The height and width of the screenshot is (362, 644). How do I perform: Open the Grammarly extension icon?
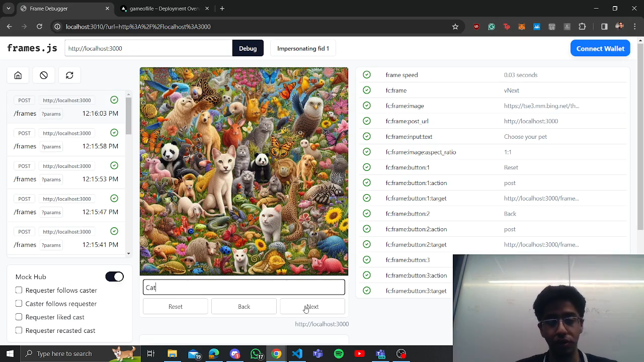pos(492,27)
